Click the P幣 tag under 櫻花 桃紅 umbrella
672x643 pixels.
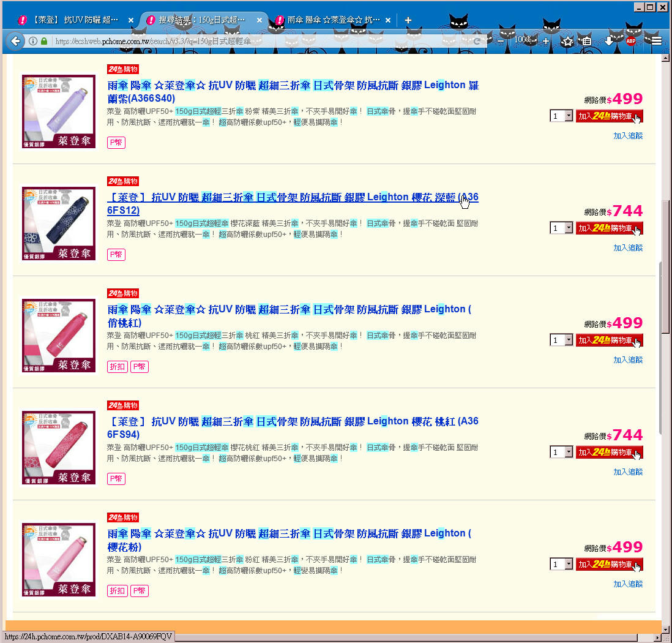(x=116, y=479)
